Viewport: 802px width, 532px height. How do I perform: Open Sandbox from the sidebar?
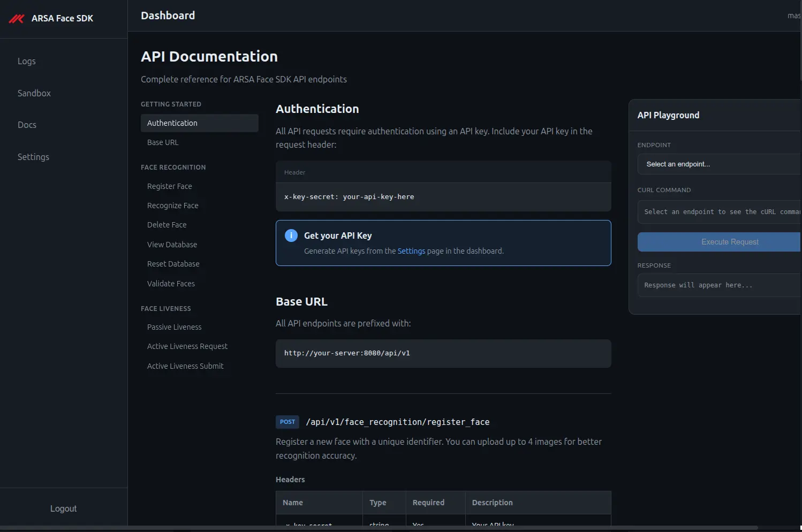(x=34, y=93)
